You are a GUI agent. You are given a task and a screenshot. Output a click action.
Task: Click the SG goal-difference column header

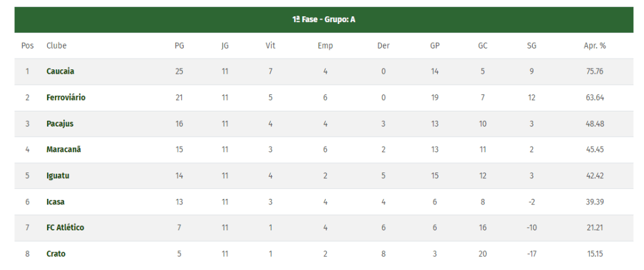click(x=531, y=45)
